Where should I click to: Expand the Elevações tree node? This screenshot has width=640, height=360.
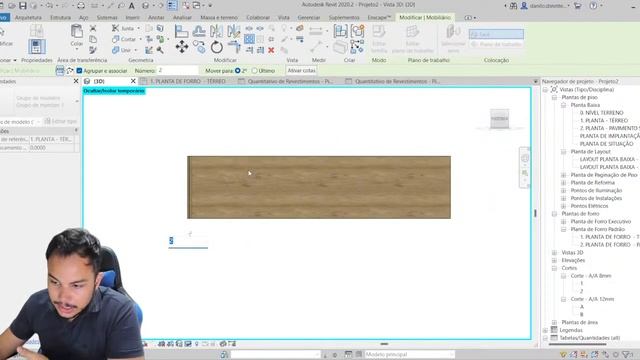[x=554, y=260]
